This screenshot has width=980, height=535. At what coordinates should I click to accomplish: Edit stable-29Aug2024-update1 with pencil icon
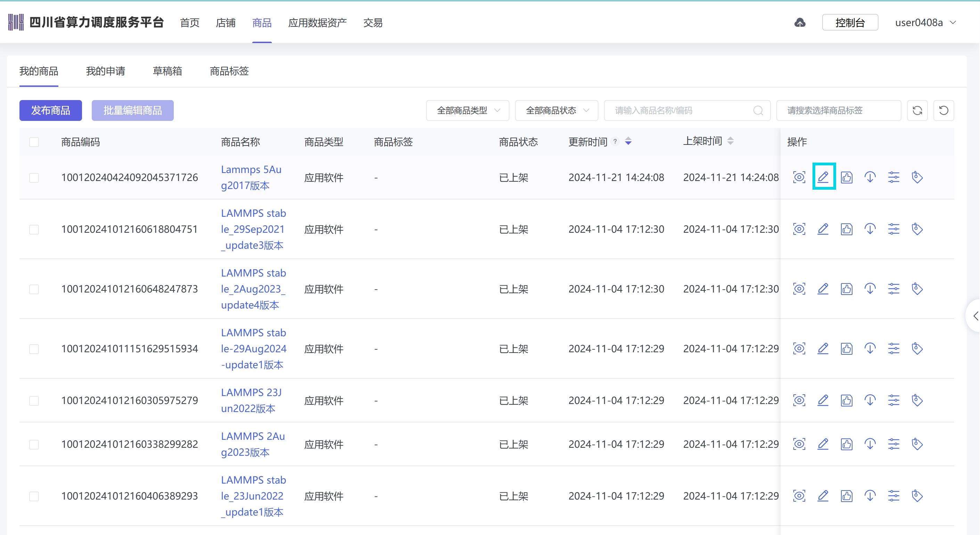[x=823, y=348]
